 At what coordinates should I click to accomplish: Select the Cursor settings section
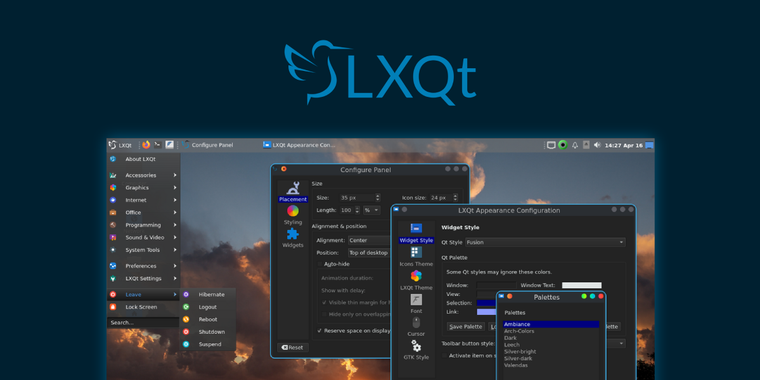(x=416, y=327)
